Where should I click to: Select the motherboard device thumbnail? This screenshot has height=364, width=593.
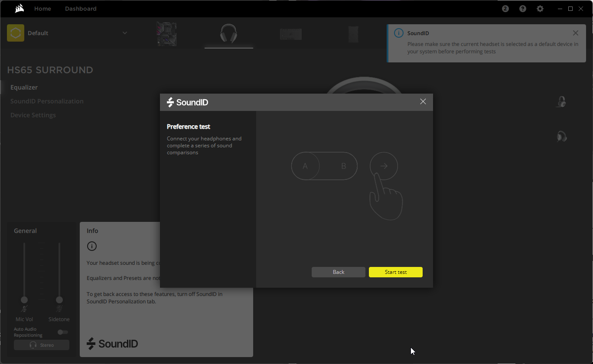pyautogui.click(x=166, y=34)
